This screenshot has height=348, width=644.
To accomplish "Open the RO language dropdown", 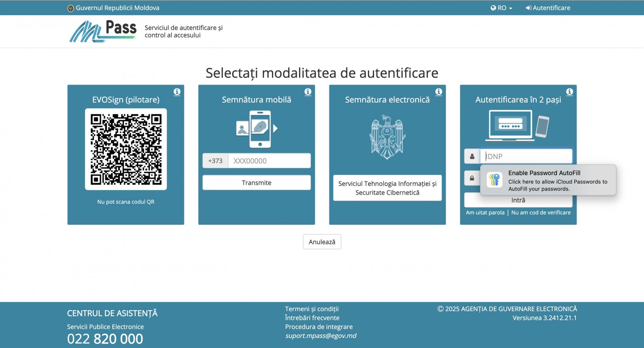I will coord(501,8).
